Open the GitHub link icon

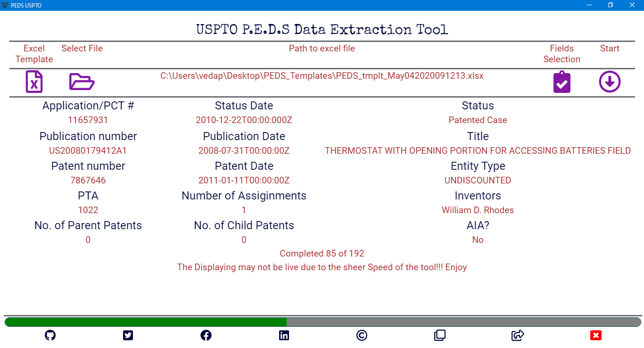click(50, 335)
